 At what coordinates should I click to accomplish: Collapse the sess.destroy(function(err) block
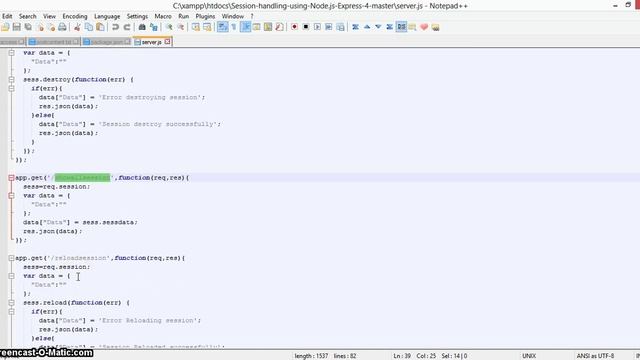(x=11, y=80)
